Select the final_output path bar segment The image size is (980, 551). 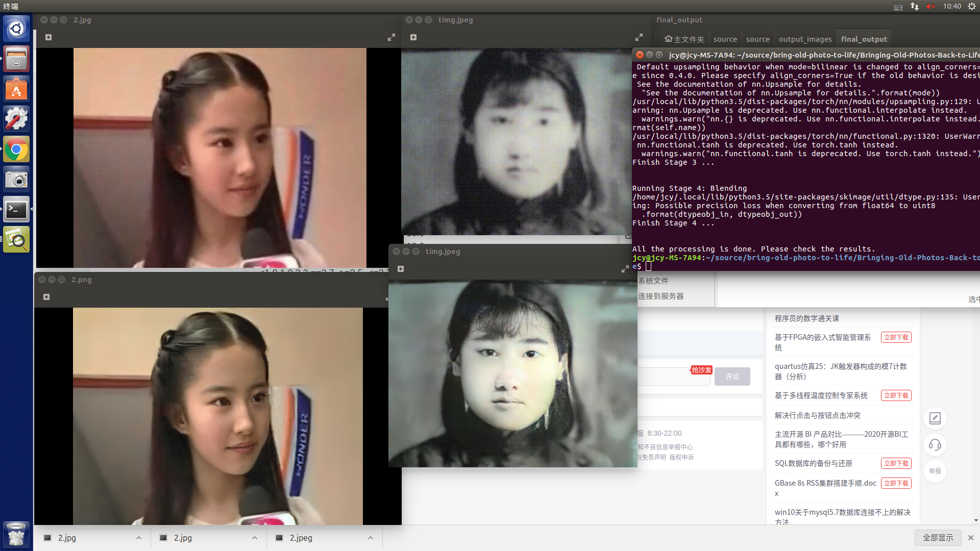[x=864, y=39]
